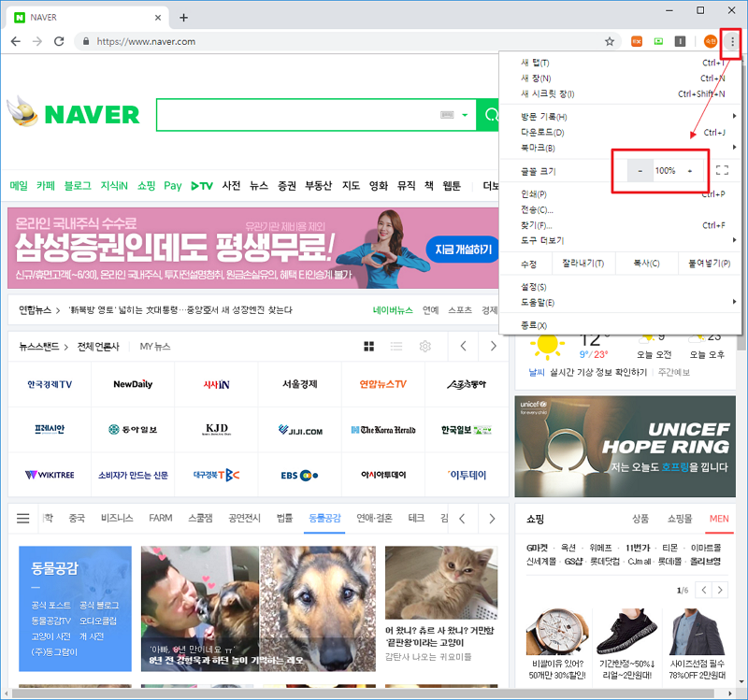Show previous topic tabs arrow
This screenshot has height=700, width=748.
click(x=462, y=519)
